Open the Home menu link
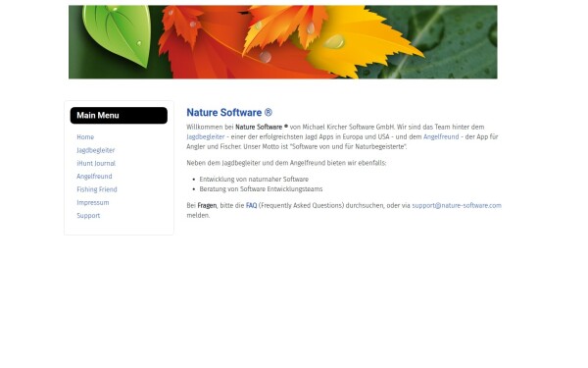This screenshot has height=368, width=588. (85, 137)
